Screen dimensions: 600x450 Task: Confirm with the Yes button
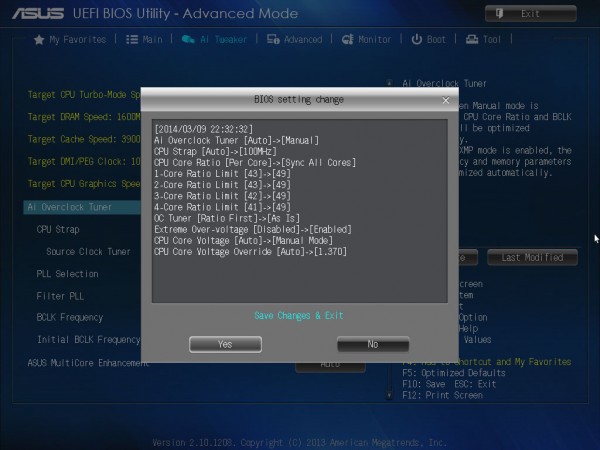225,344
